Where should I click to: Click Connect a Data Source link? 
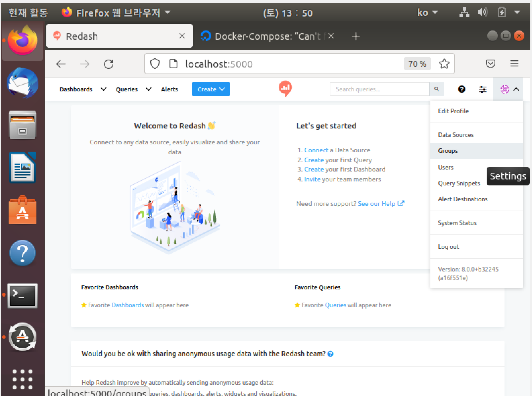(316, 150)
